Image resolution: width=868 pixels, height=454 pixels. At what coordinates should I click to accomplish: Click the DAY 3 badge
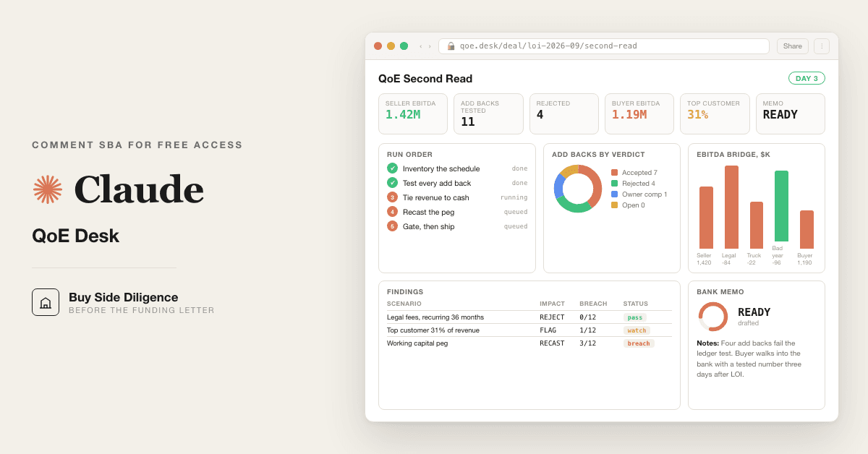(807, 78)
